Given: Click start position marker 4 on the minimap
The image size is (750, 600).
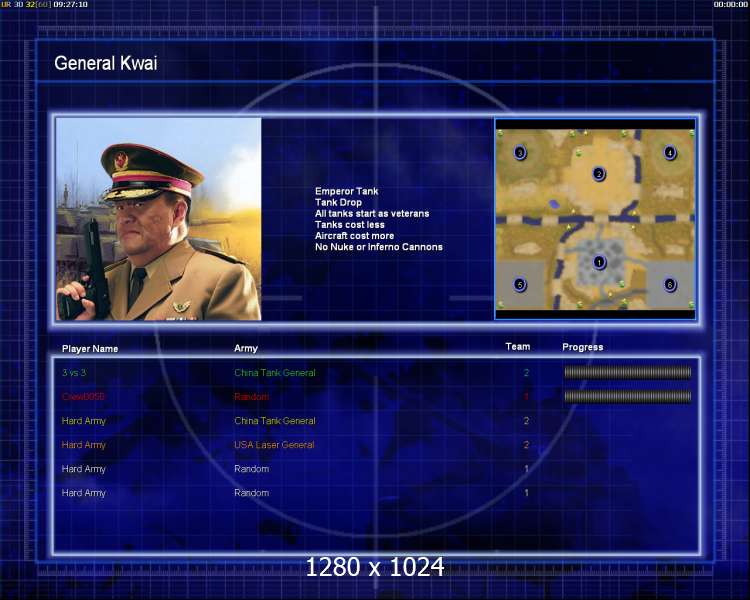Looking at the screenshot, I should coord(670,153).
